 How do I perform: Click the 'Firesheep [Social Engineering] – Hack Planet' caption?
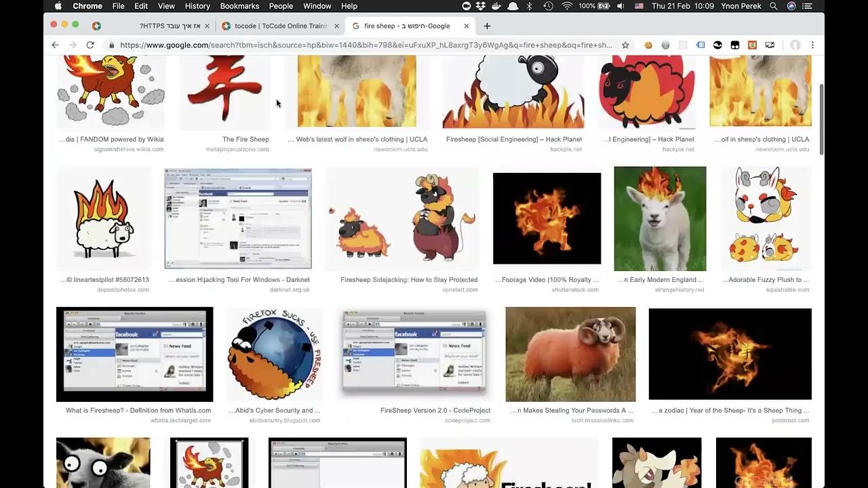tap(514, 139)
